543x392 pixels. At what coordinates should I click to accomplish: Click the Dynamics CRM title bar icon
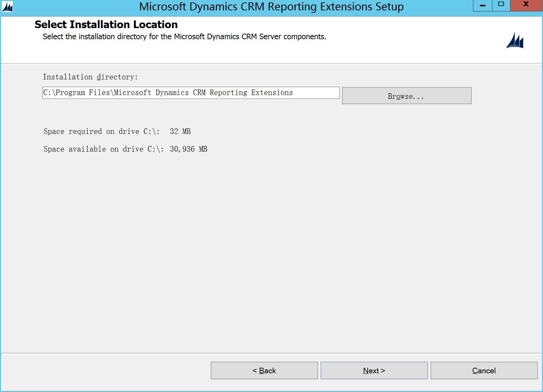(x=7, y=7)
